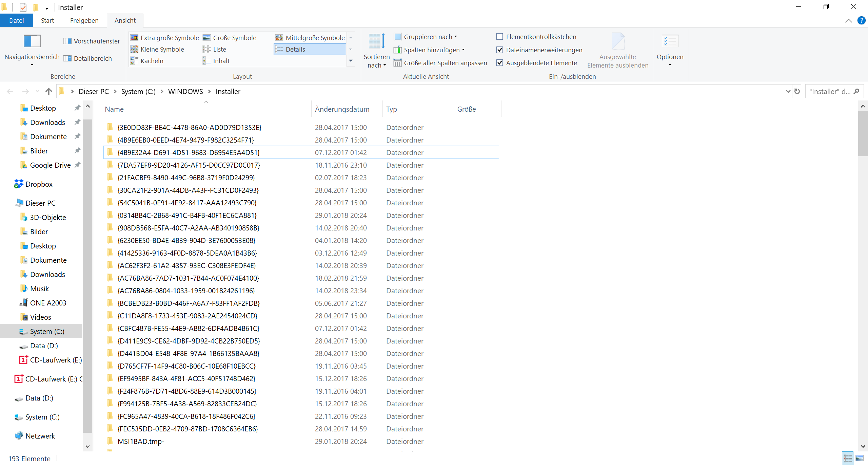Open the Optionen folder options
Screen dimensions: 868x465
pyautogui.click(x=670, y=50)
